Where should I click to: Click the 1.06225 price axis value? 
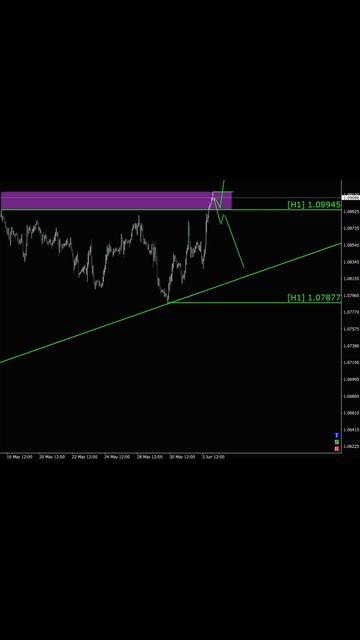tap(351, 447)
